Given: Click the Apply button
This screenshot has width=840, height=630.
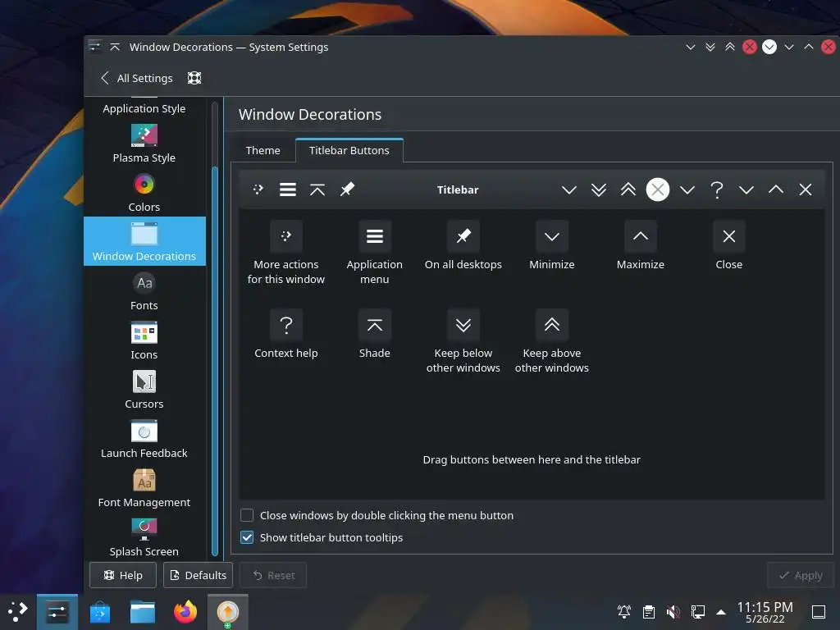Looking at the screenshot, I should [x=801, y=575].
